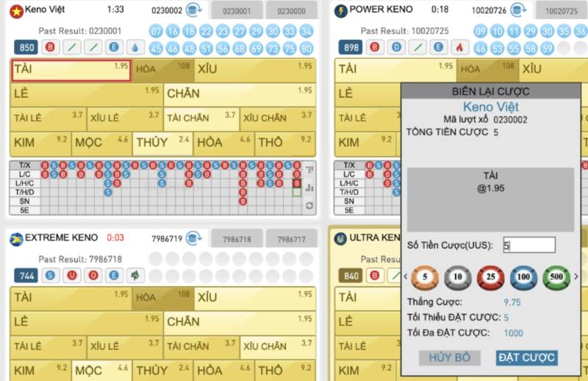Viewport: 588px width, 381px height.
Task: Select the 5 value betting chip
Action: point(425,277)
